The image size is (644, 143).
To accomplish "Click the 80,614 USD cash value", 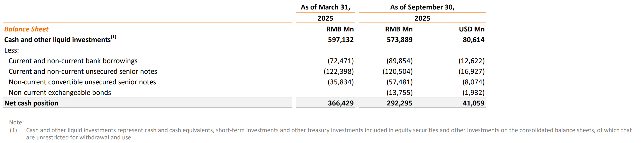I will tap(473, 40).
